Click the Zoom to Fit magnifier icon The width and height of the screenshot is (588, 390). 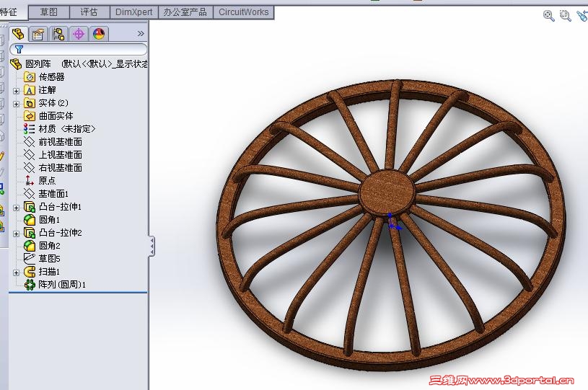pos(548,15)
